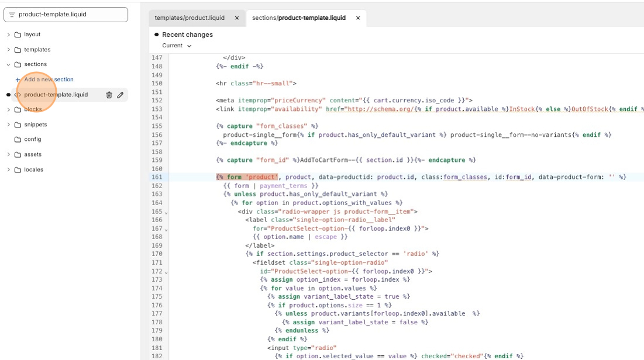Expand the templates folder

[x=8, y=50]
